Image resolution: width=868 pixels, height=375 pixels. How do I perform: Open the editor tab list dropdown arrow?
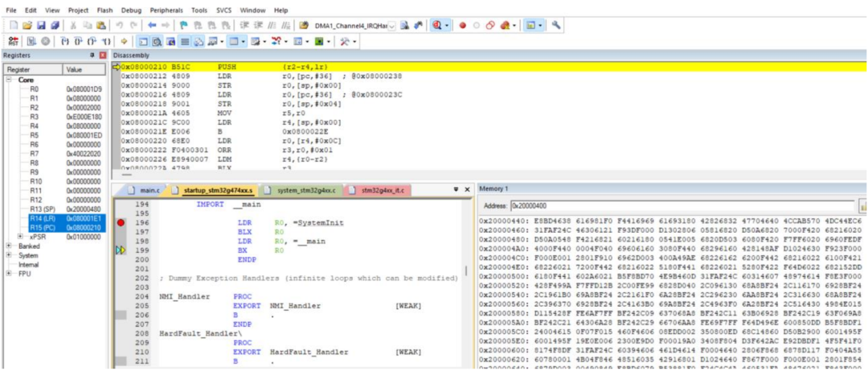tap(457, 189)
